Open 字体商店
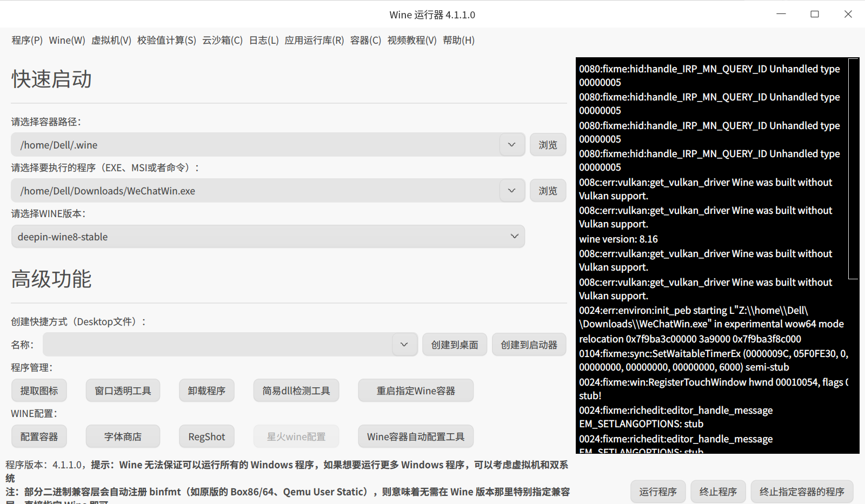This screenshot has width=865, height=504. click(x=123, y=436)
